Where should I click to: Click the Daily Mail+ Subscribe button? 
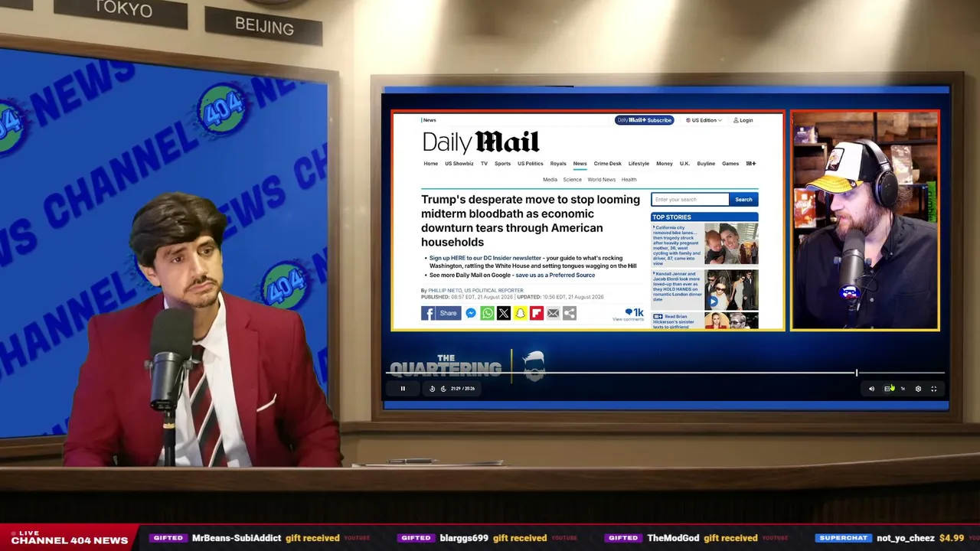click(645, 120)
